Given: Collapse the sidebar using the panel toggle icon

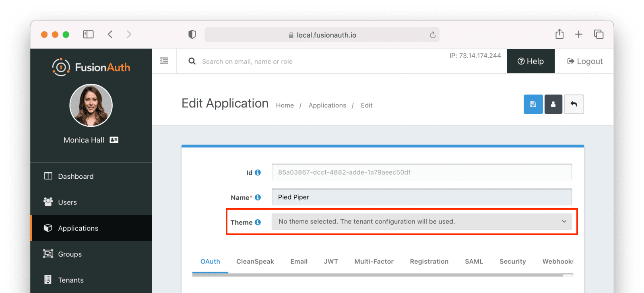Looking at the screenshot, I should [x=164, y=60].
